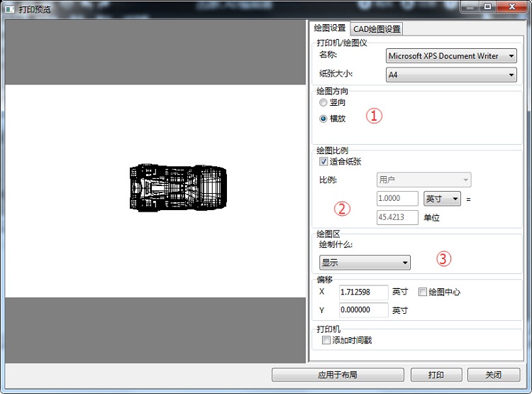Open the printer name dropdown
The image size is (532, 394).
pyautogui.click(x=451, y=56)
